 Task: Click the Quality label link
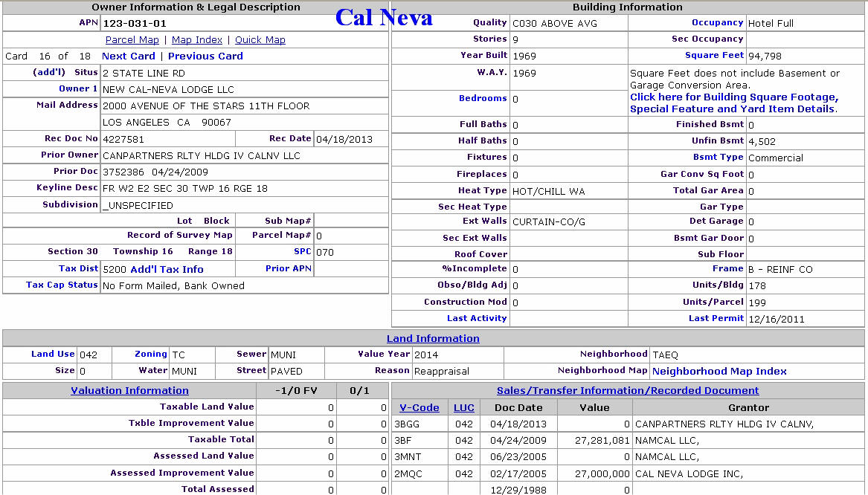tap(489, 23)
